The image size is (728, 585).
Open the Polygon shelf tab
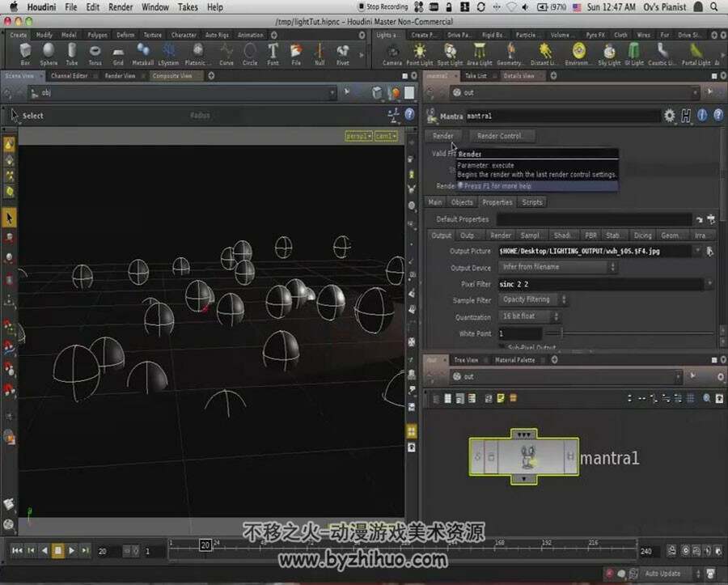[x=97, y=35]
